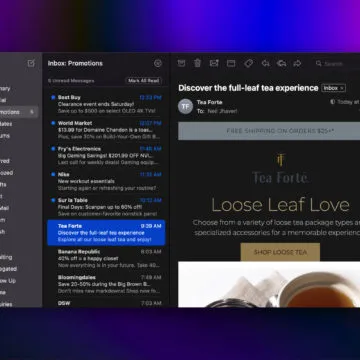Toggle unread dot on Fry's Electronics email
Viewport: 360px width, 360px height.
click(53, 149)
